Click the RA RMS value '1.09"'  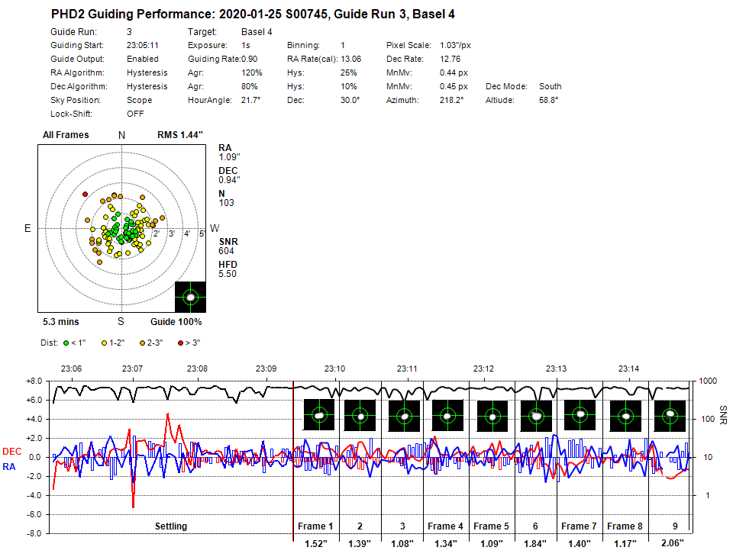pos(230,157)
